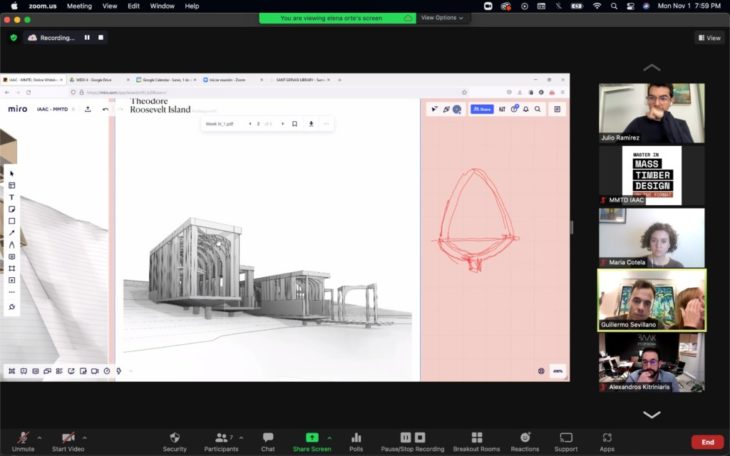The height and width of the screenshot is (456, 730).
Task: Open the Window menu in menu bar
Action: [161, 6]
